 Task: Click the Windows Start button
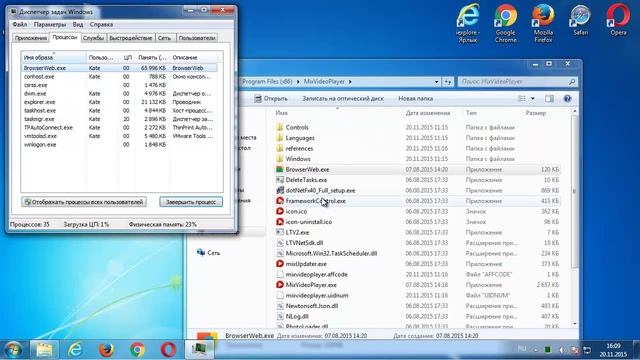13,350
